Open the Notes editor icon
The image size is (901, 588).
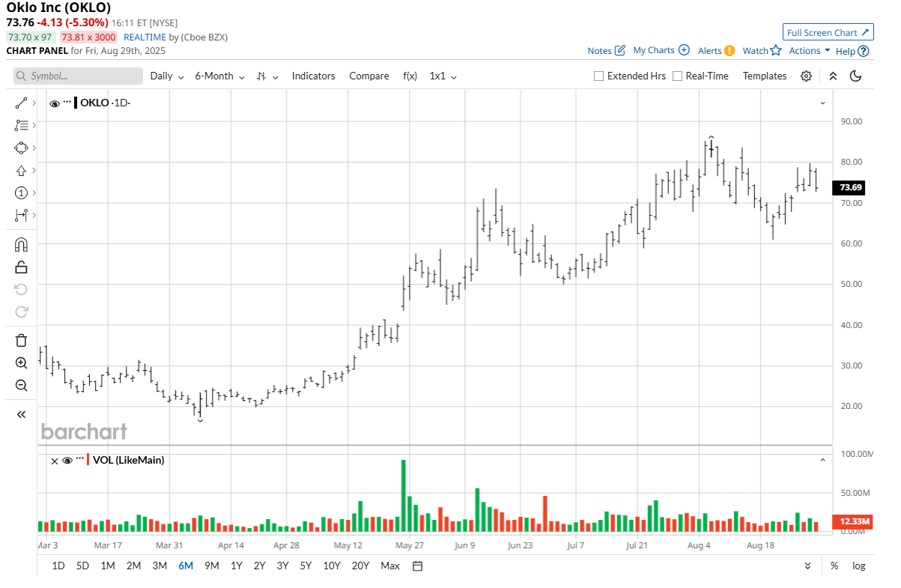[x=619, y=50]
